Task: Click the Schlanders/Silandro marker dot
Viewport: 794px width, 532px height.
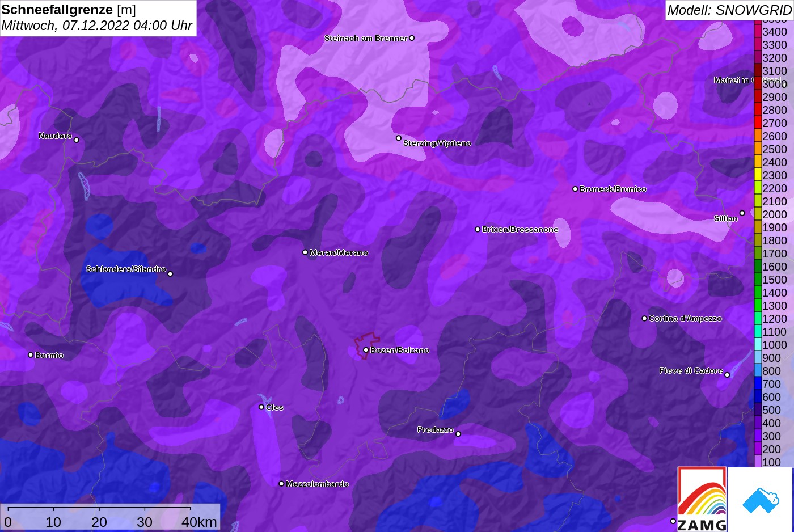Action: 170,274
